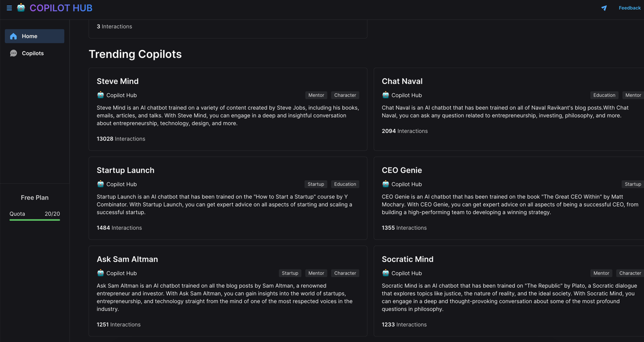Toggle the Character tag on Socratic Mind
The width and height of the screenshot is (644, 342).
[x=630, y=273]
